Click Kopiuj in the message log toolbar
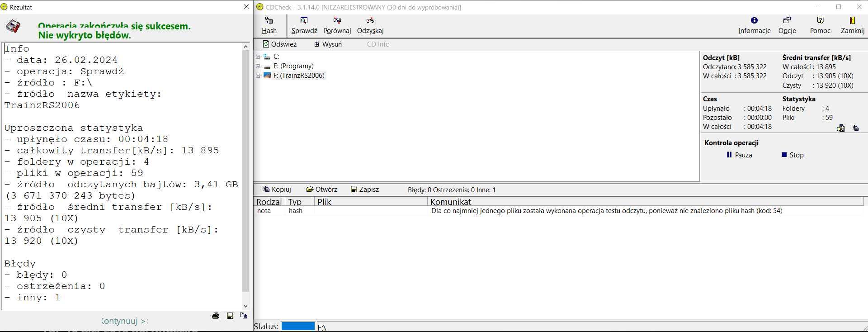 click(x=277, y=190)
